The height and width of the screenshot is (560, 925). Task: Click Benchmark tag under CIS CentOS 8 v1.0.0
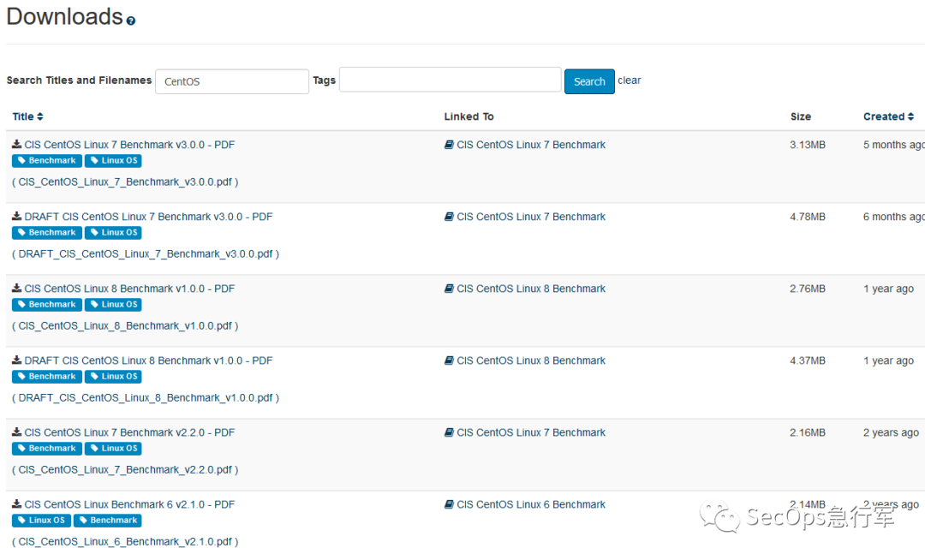[46, 305]
